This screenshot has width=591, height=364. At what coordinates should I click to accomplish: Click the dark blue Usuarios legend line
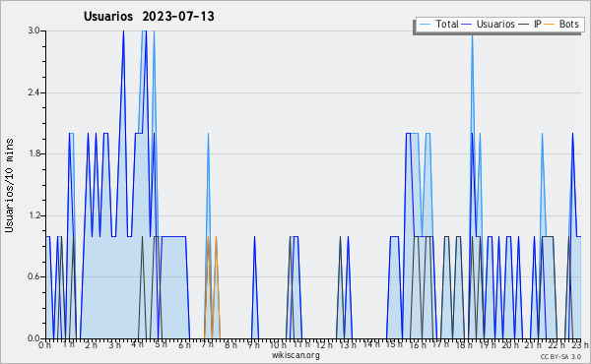[x=467, y=25]
